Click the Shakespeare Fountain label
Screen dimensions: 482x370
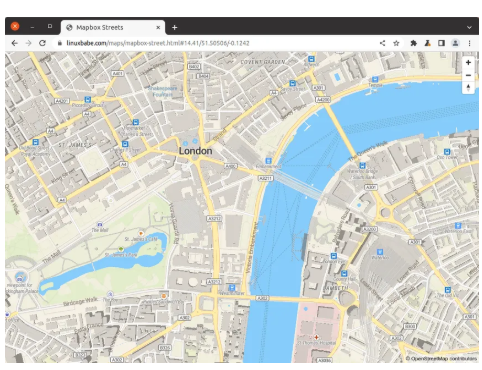tap(162, 91)
